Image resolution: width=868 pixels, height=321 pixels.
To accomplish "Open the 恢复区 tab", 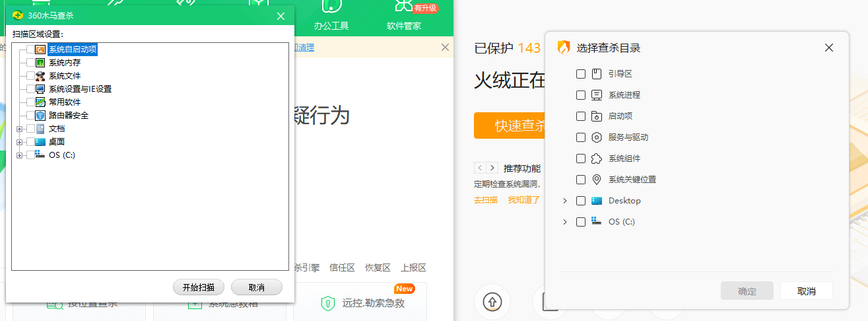I will click(378, 267).
